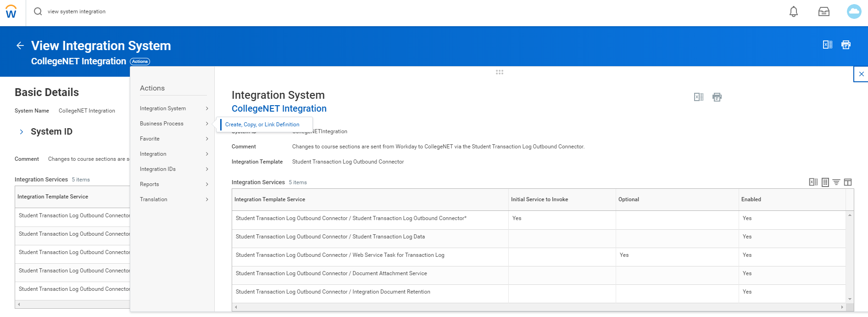
Task: Click the Initial Service to Invoke column header
Action: 562,199
